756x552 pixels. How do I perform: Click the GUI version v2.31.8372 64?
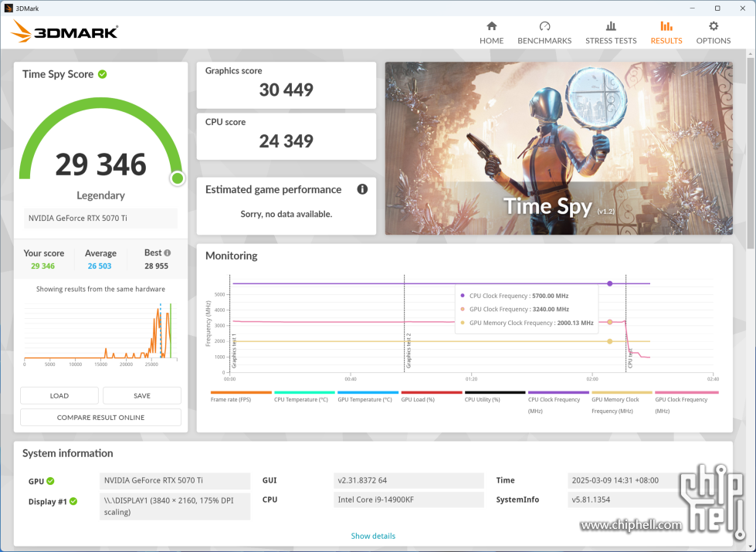click(409, 480)
